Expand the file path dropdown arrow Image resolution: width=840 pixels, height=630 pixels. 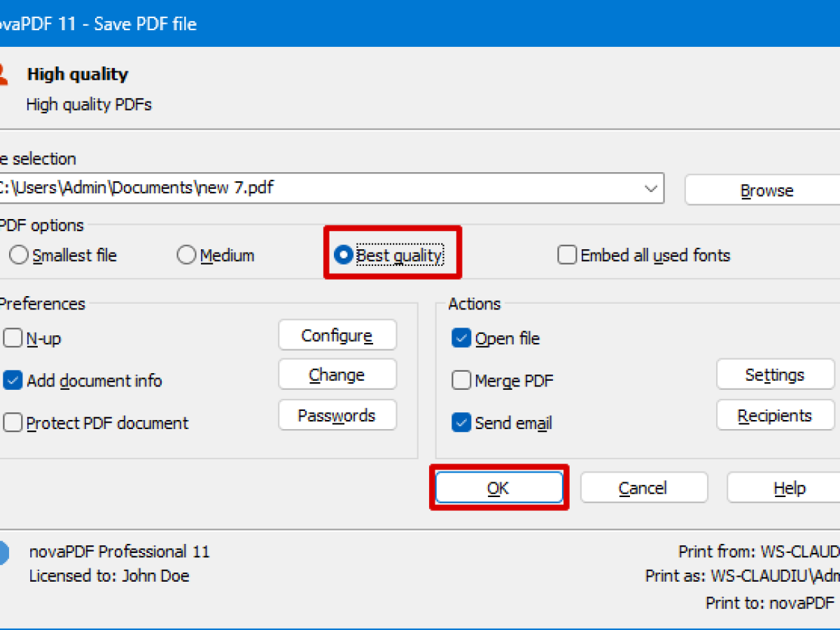650,188
